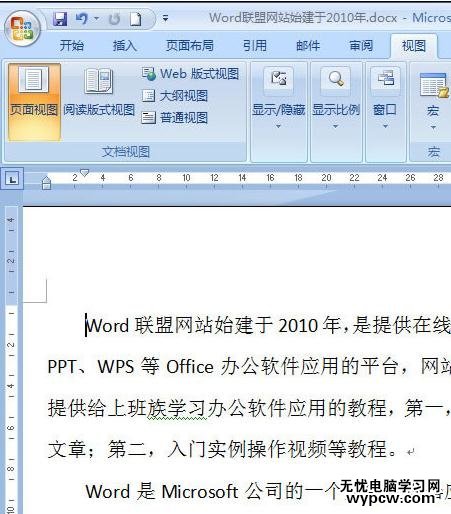Click the text 'Word 是 Microsoft 公司的一个'

tap(212, 491)
